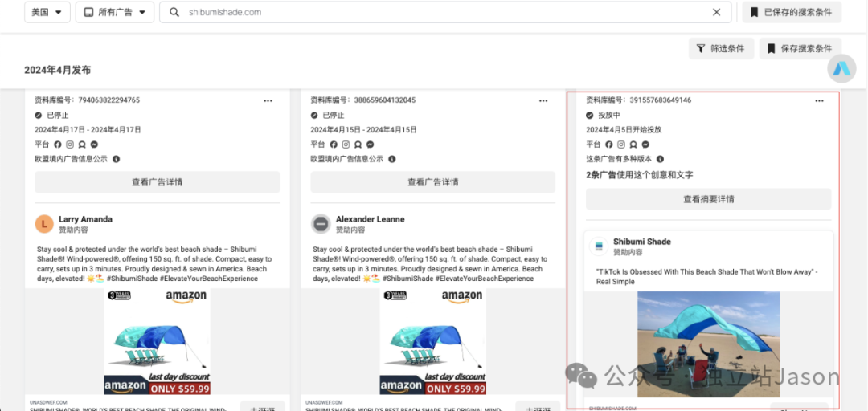Click Facebook platform icon on ad 391557683649146
This screenshot has width=868, height=411.
(609, 144)
